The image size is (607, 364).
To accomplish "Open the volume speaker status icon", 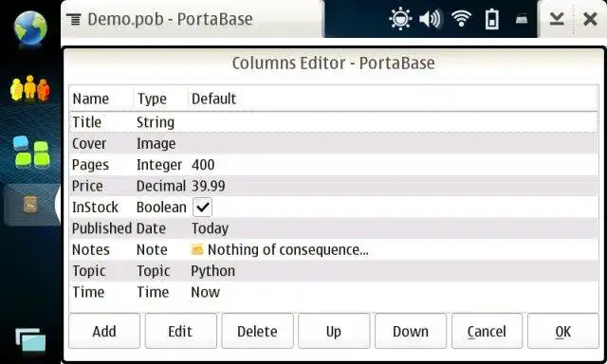I will (x=430, y=19).
